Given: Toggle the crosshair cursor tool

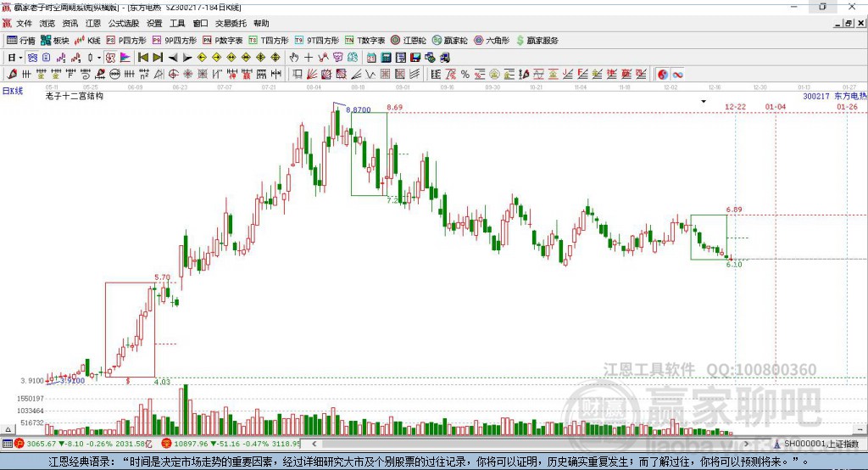Looking at the screenshot, I should click(x=309, y=58).
